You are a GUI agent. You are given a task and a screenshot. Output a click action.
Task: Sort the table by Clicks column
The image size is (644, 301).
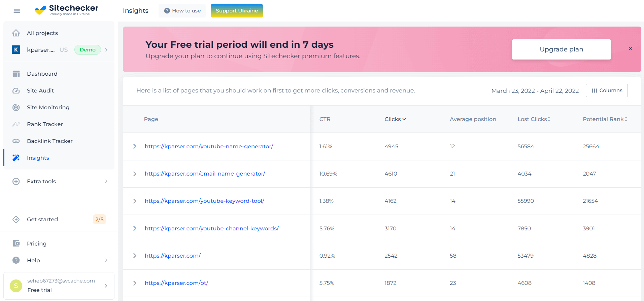(395, 119)
